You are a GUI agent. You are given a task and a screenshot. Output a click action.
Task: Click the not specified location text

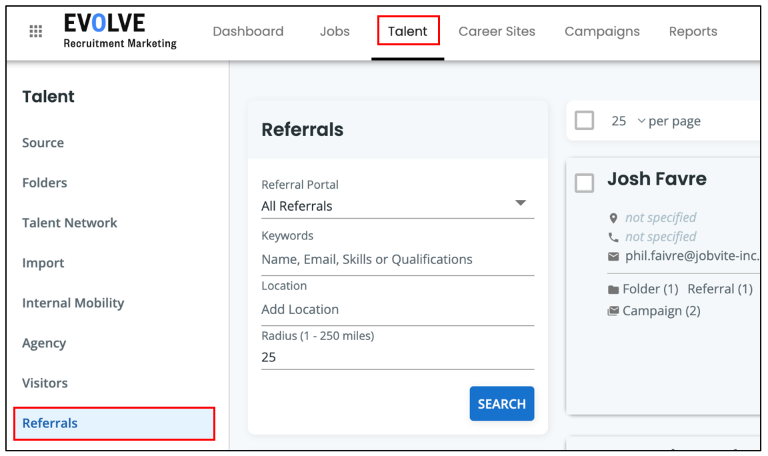661,217
